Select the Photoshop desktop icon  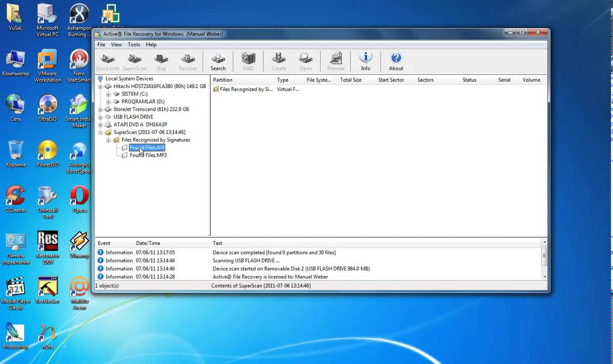click(16, 336)
